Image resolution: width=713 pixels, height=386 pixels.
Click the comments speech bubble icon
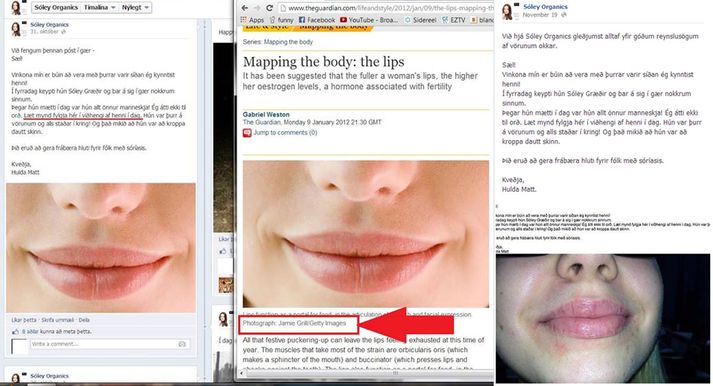click(x=247, y=133)
